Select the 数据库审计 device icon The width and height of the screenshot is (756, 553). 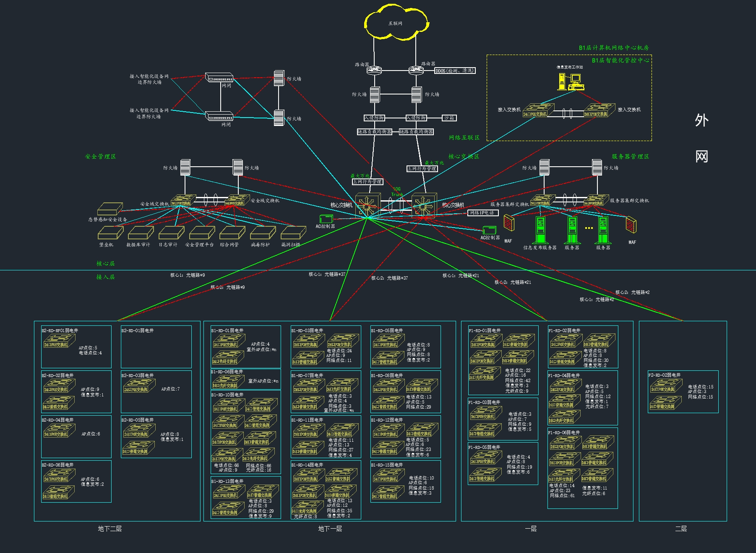[x=140, y=233]
